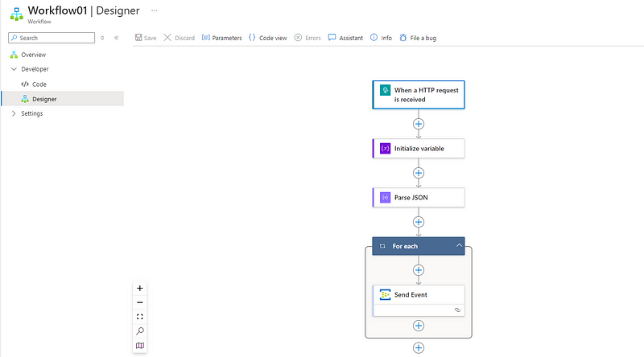
Task: Click the For each loop icon
Action: point(382,246)
